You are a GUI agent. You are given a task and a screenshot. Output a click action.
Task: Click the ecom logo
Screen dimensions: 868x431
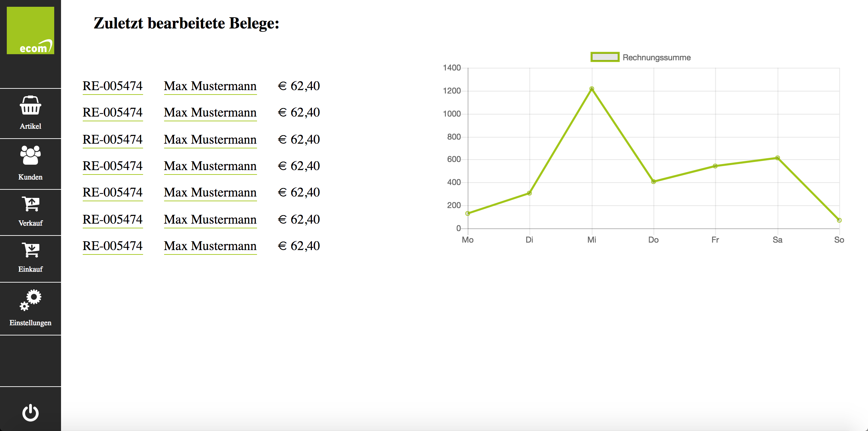pyautogui.click(x=31, y=30)
